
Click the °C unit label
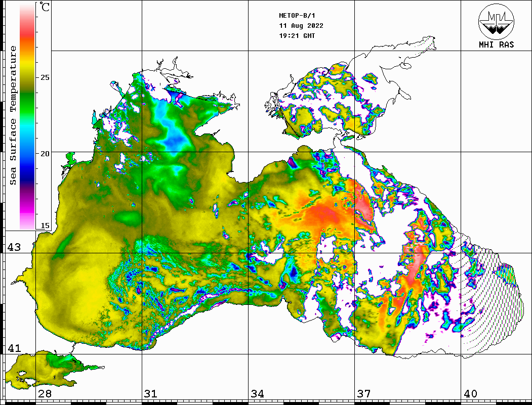click(x=46, y=8)
